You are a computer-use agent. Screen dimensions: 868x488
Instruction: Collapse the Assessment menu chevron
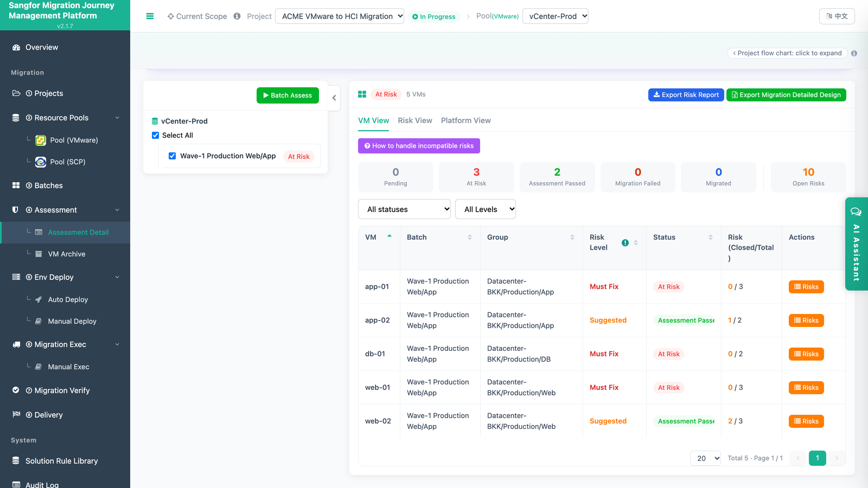coord(117,210)
